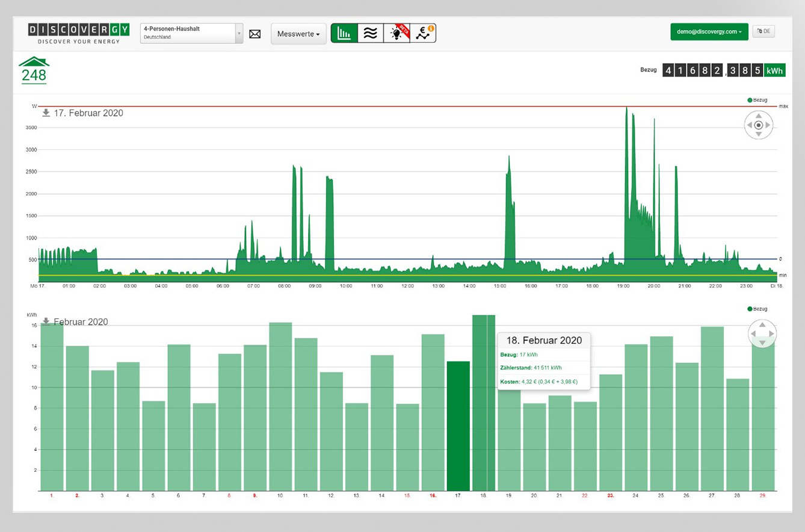Click the download arrow beside Februar 2020
The height and width of the screenshot is (532, 805).
(x=46, y=321)
